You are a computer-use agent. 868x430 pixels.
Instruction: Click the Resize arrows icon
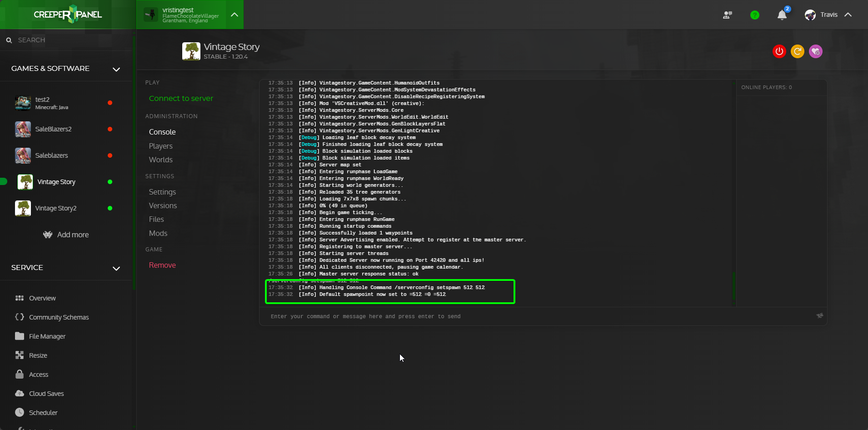20,355
